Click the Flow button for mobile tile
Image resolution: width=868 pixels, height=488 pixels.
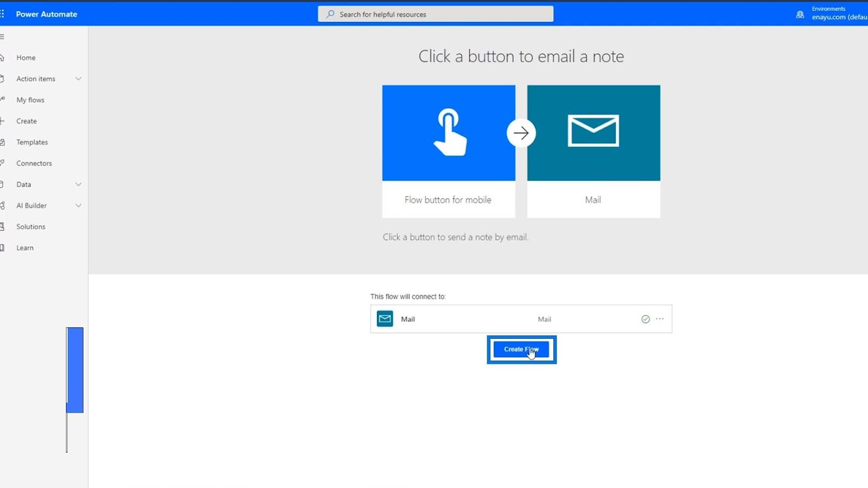(x=449, y=151)
